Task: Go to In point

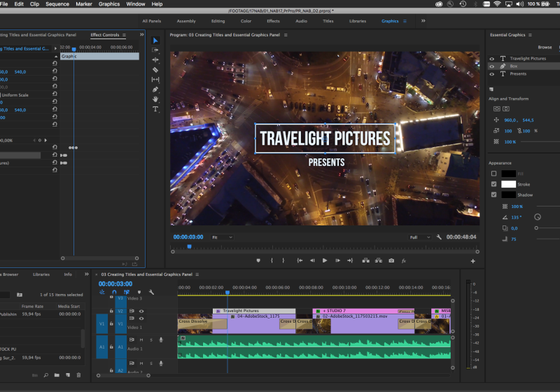Action: point(300,260)
